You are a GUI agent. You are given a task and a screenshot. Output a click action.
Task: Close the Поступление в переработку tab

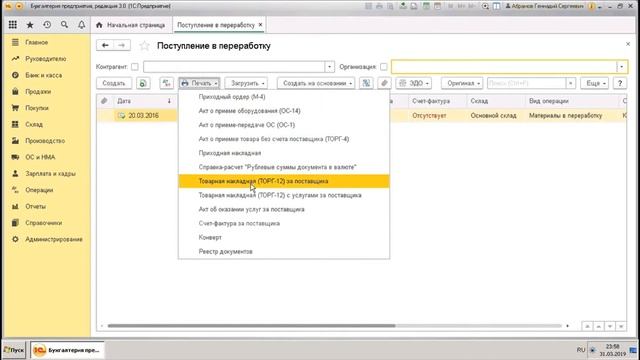[260, 25]
